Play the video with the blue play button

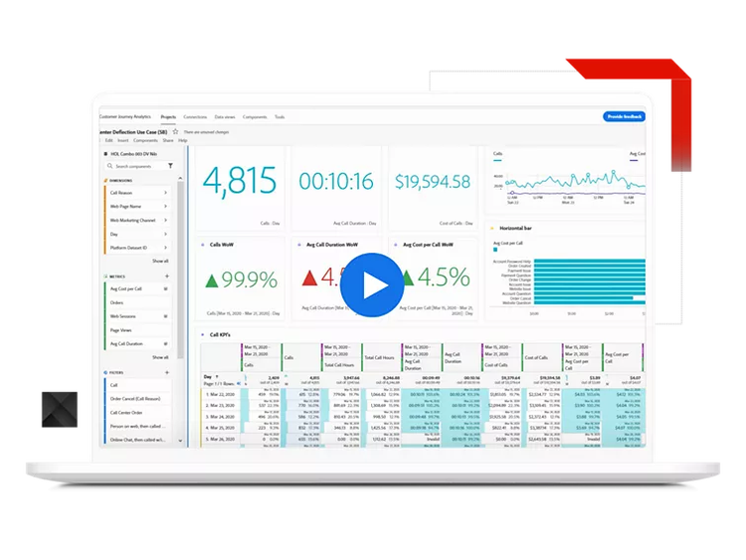click(x=373, y=286)
